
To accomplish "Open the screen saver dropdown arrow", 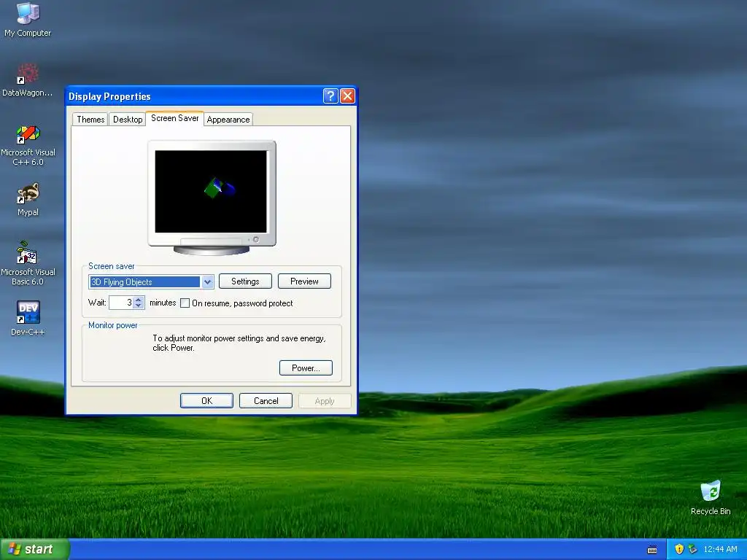I will click(x=207, y=282).
